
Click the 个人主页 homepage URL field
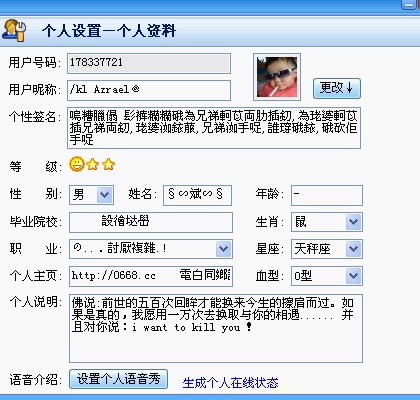pos(151,276)
